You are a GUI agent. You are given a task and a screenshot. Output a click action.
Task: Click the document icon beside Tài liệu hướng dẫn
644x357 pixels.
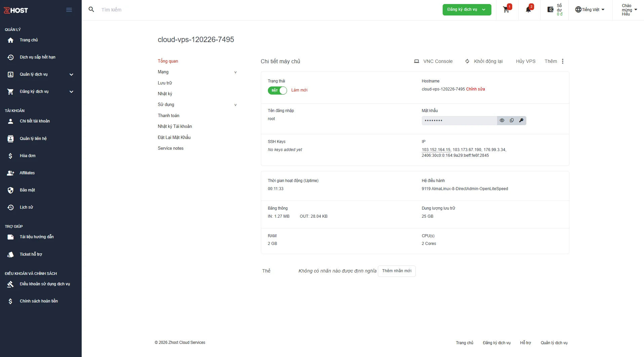(x=10, y=237)
